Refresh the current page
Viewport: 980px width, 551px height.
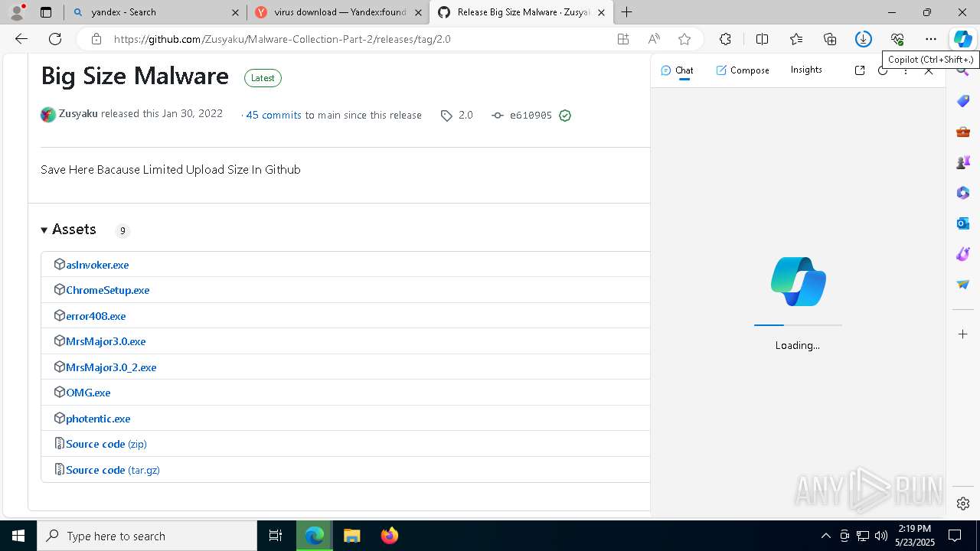tap(55, 39)
